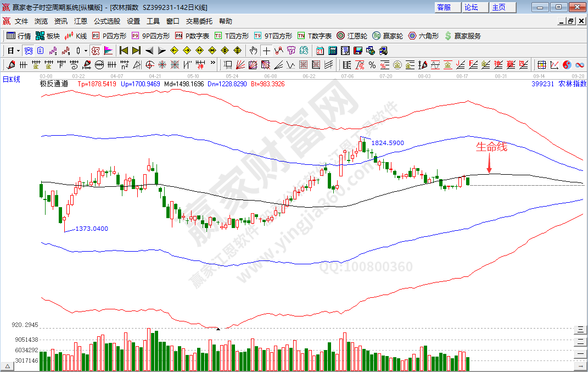The height and width of the screenshot is (372, 588).
Task: Click the 论坛 button in the title bar
Action: 471,7
